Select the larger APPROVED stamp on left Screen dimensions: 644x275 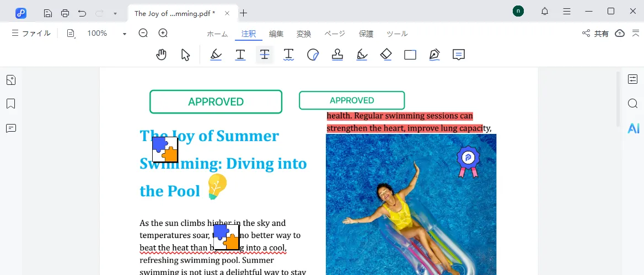click(216, 102)
